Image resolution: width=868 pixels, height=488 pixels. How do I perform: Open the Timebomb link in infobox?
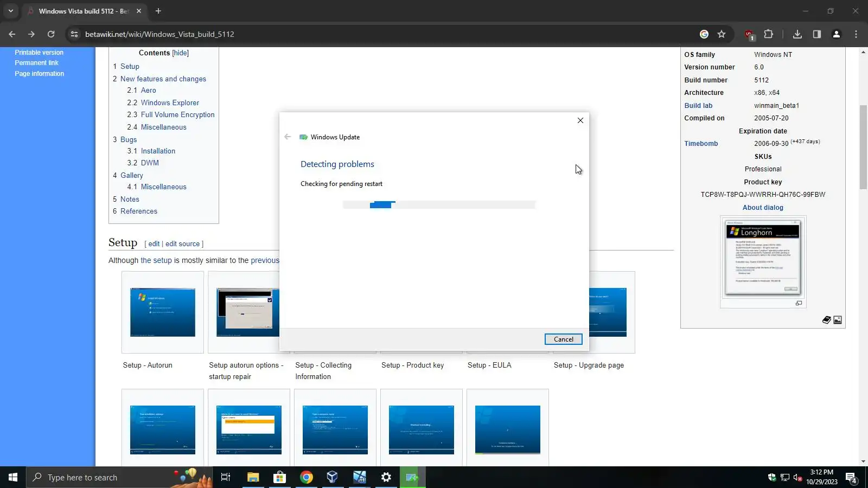(701, 144)
